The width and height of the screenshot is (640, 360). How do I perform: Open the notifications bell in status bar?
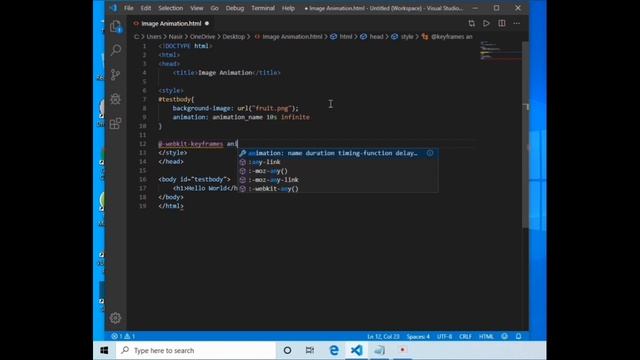click(x=518, y=336)
